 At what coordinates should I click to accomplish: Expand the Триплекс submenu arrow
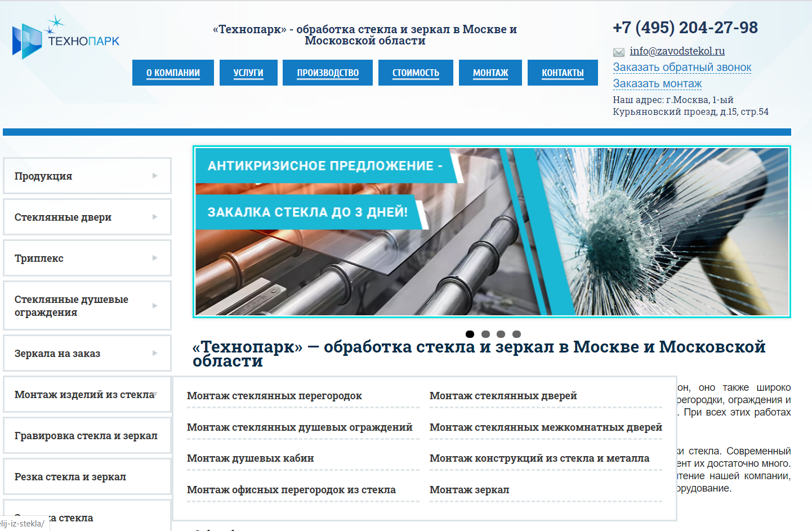tap(155, 258)
